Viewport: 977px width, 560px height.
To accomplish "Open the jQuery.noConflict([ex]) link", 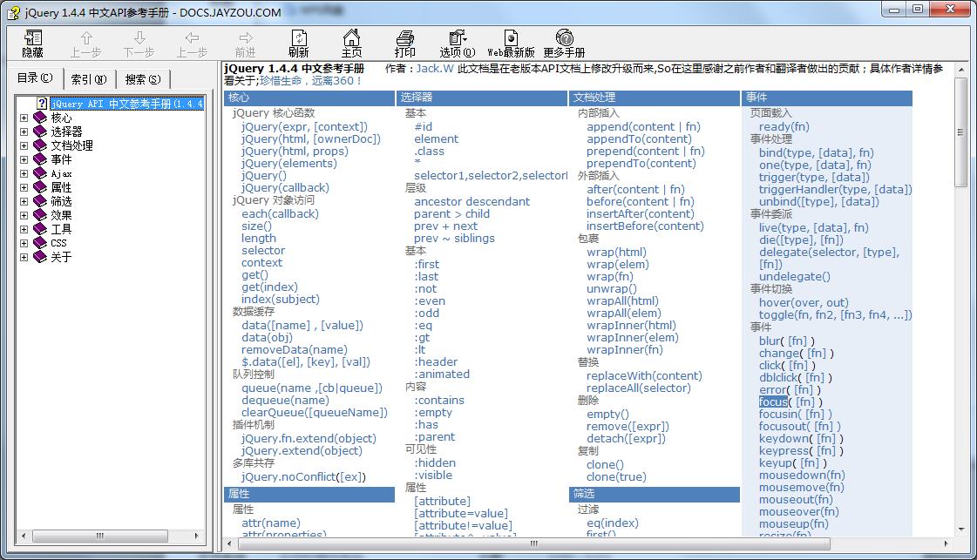I will click(x=303, y=477).
